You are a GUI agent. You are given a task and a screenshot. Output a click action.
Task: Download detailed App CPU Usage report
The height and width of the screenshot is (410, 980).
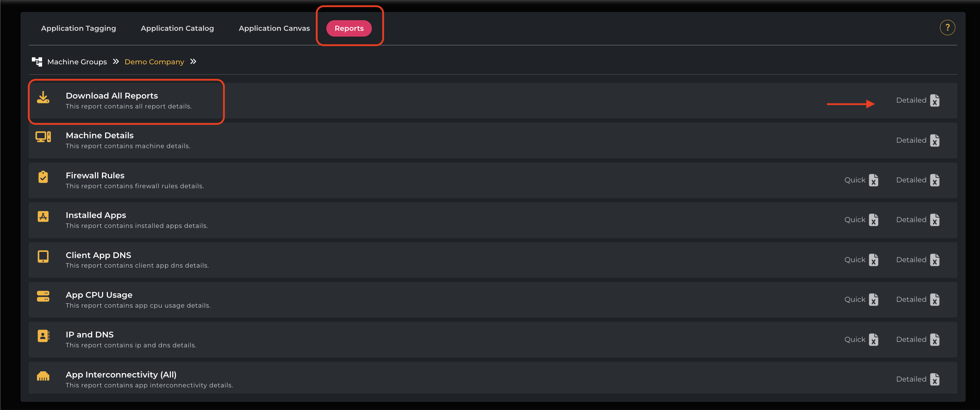934,300
